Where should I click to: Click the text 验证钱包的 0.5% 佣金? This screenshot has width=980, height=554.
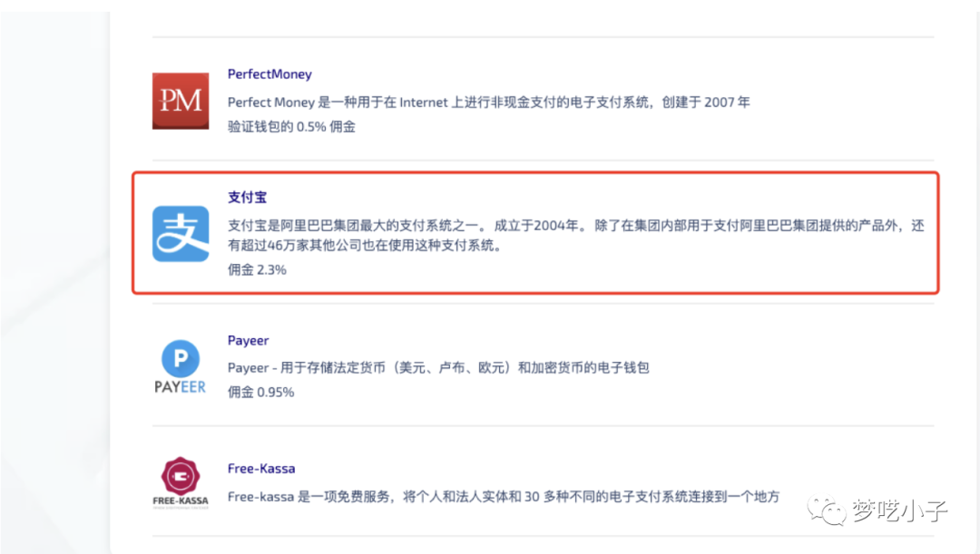(291, 127)
